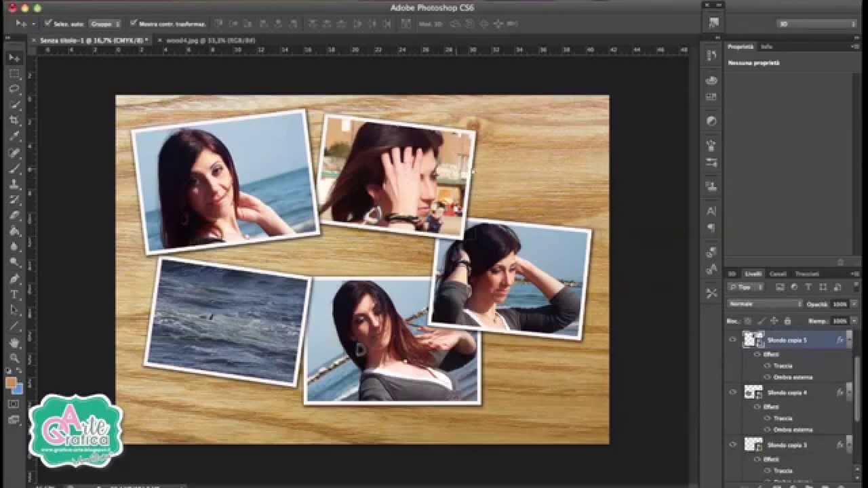This screenshot has width=868, height=488.
Task: Open the Paragraph panel icon in dock
Action: click(x=711, y=228)
